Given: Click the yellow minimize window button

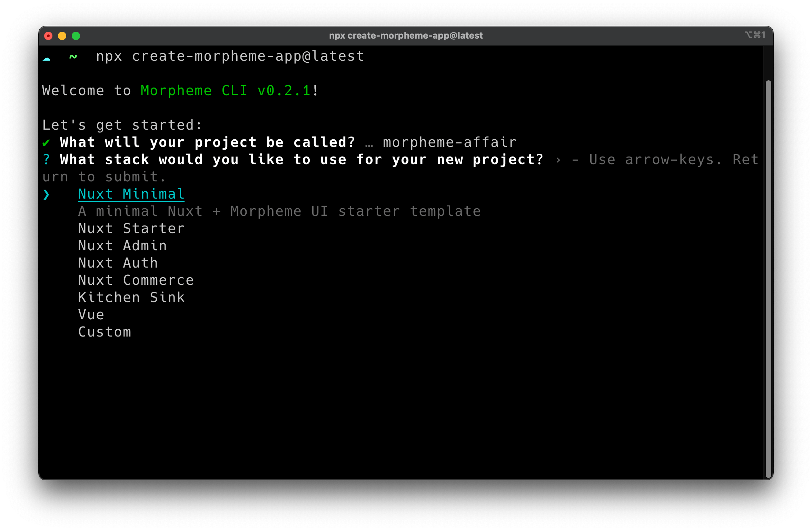Looking at the screenshot, I should [x=62, y=36].
